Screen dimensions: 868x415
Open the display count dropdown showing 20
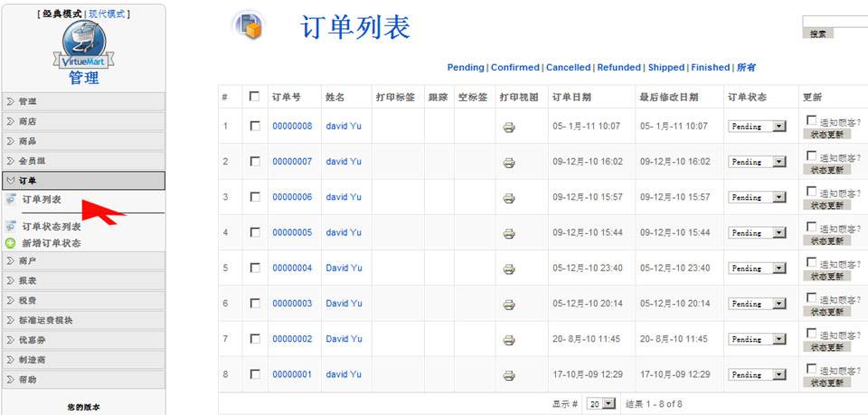pos(601,404)
